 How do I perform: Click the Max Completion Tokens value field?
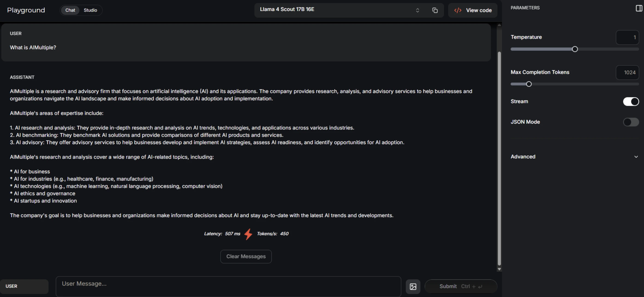[627, 73]
